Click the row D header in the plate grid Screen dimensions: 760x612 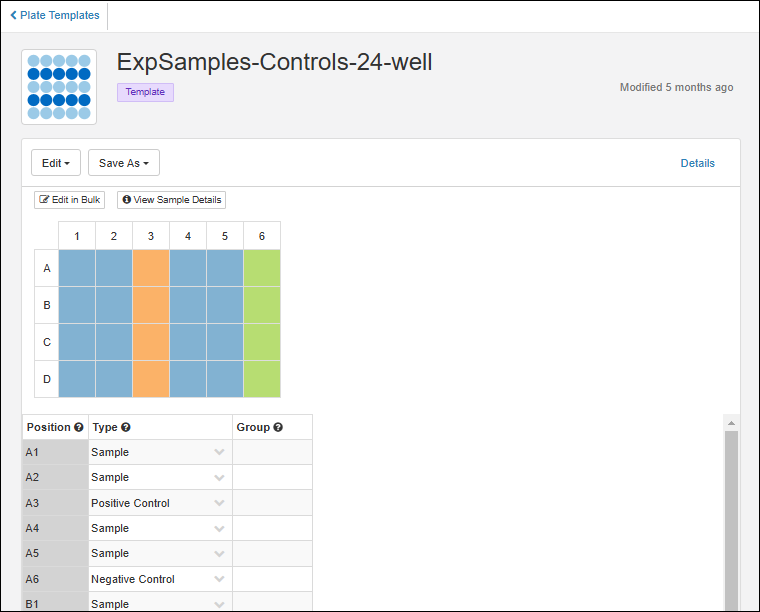click(x=46, y=379)
